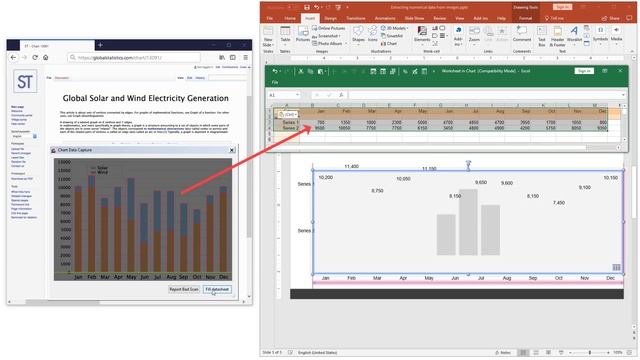Click the web page vertical scrollbar
Viewport: 640px width, 360px height.
click(x=249, y=167)
